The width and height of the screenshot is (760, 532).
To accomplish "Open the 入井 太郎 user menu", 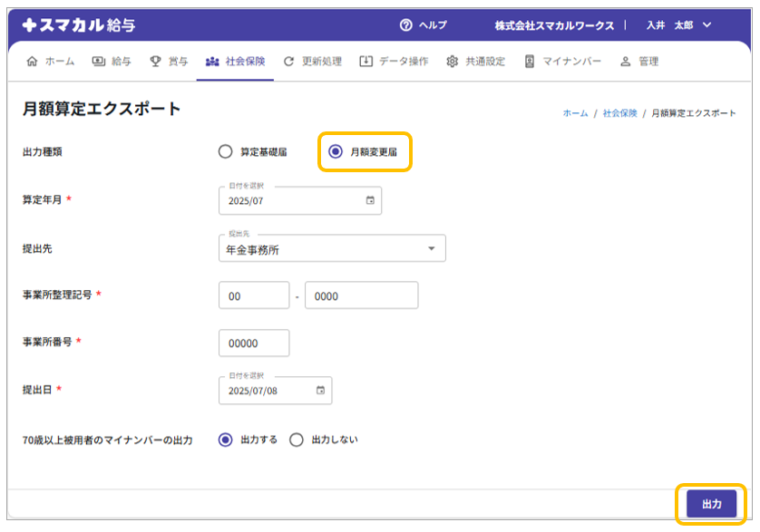I will click(678, 25).
